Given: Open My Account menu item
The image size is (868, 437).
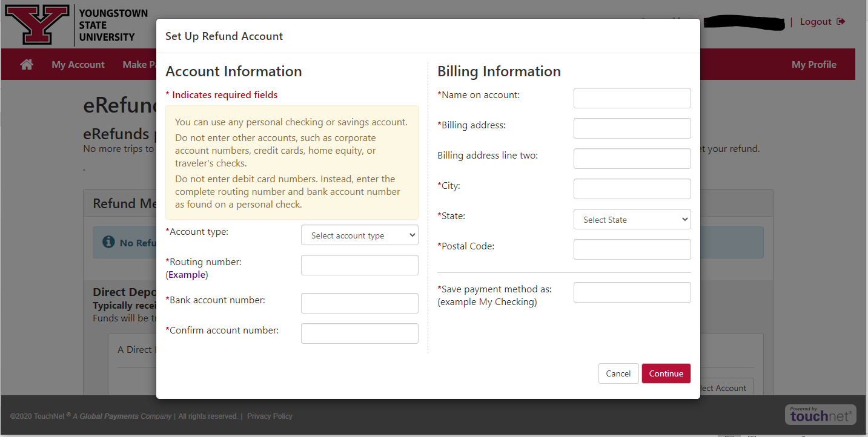Looking at the screenshot, I should click(78, 64).
